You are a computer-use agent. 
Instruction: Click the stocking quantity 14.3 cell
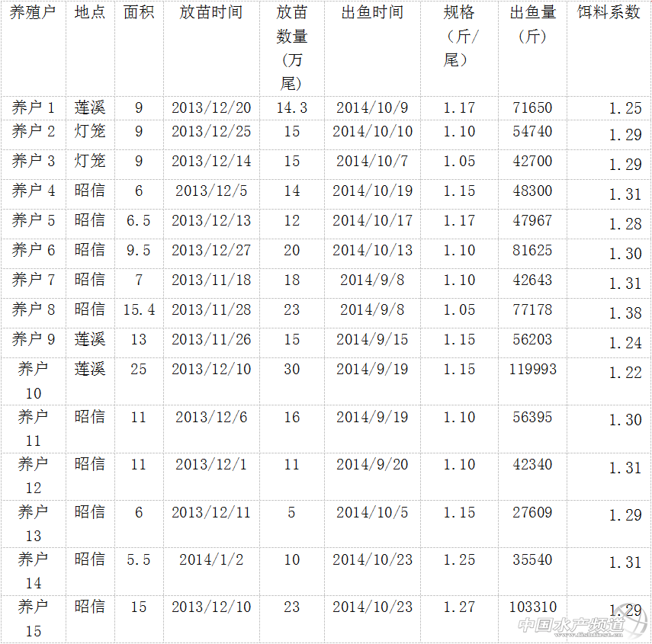291,107
